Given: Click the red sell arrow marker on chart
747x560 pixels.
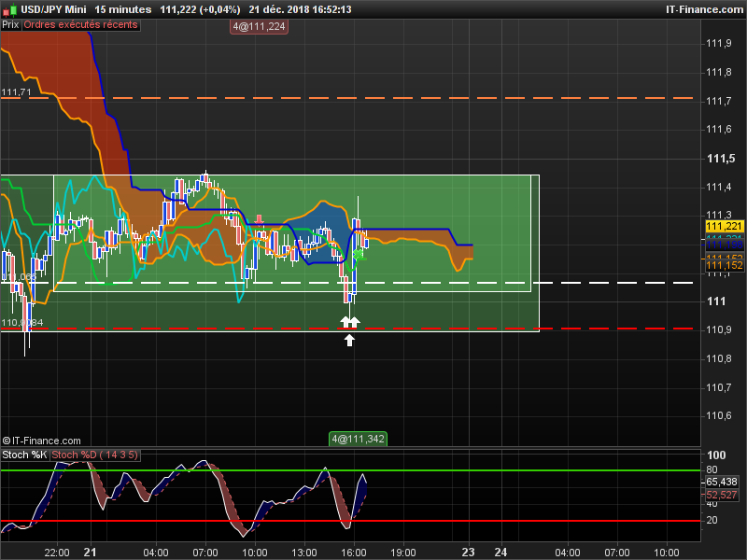Looking at the screenshot, I should point(259,219).
